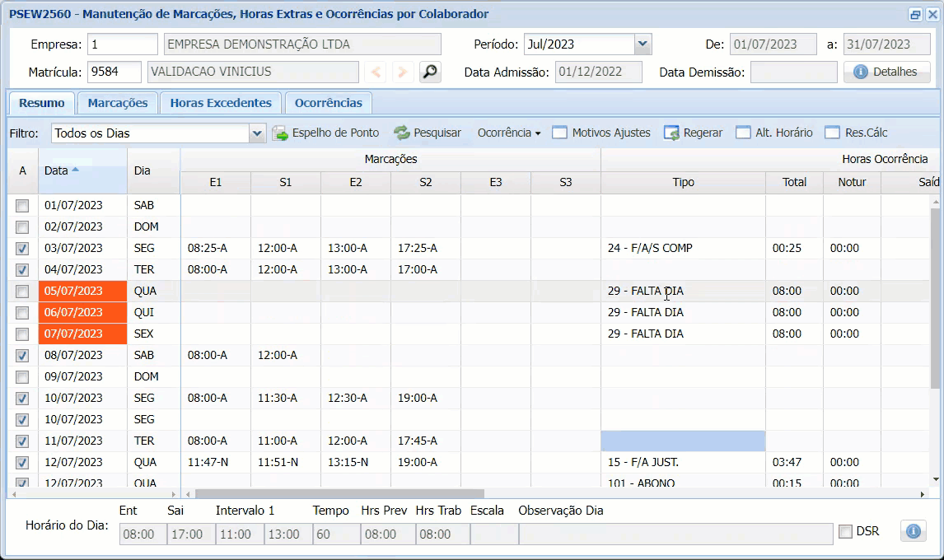
Task: Open the Ocorrência dropdown menu
Action: pyautogui.click(x=508, y=133)
